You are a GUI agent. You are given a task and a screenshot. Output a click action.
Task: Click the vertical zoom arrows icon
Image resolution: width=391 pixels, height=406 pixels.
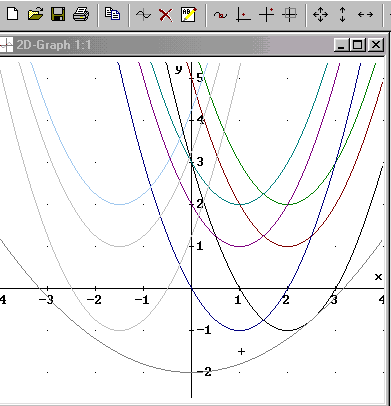coord(342,15)
